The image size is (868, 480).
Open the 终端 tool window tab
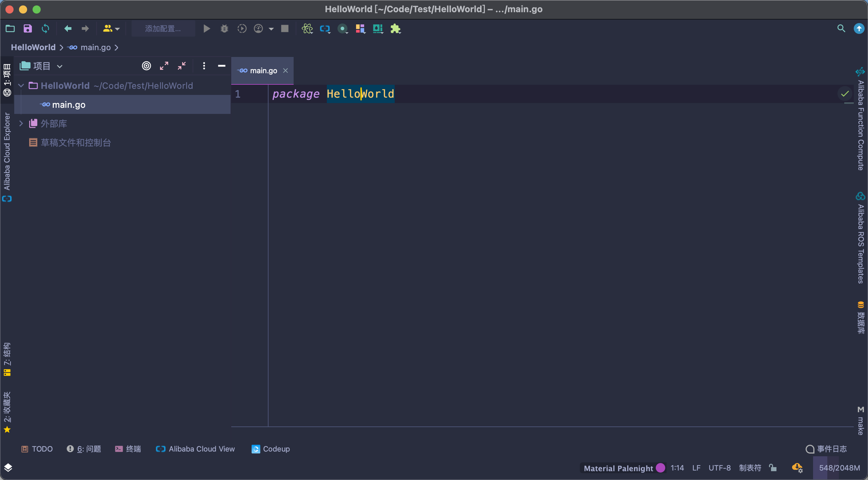pos(128,449)
